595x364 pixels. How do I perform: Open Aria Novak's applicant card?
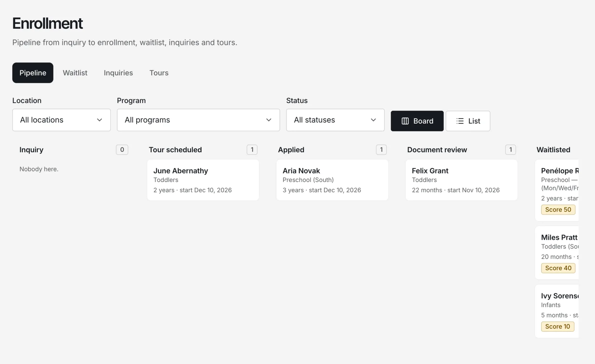point(332,180)
